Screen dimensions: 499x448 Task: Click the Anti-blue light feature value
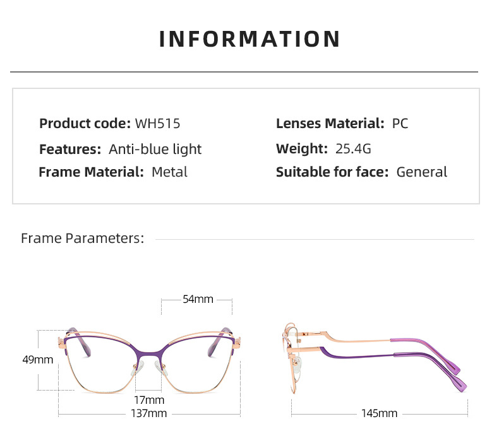155,149
